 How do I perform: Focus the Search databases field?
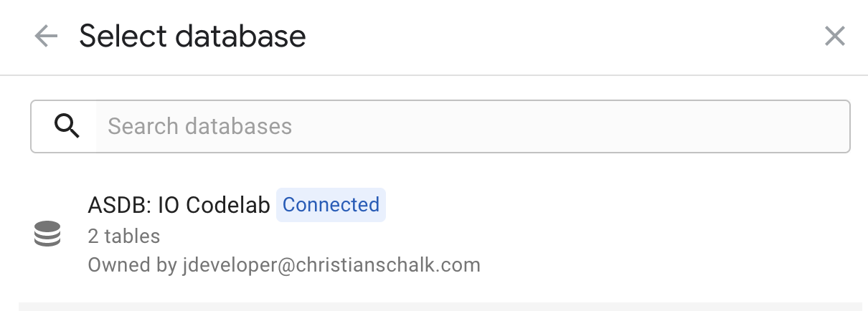click(x=466, y=126)
